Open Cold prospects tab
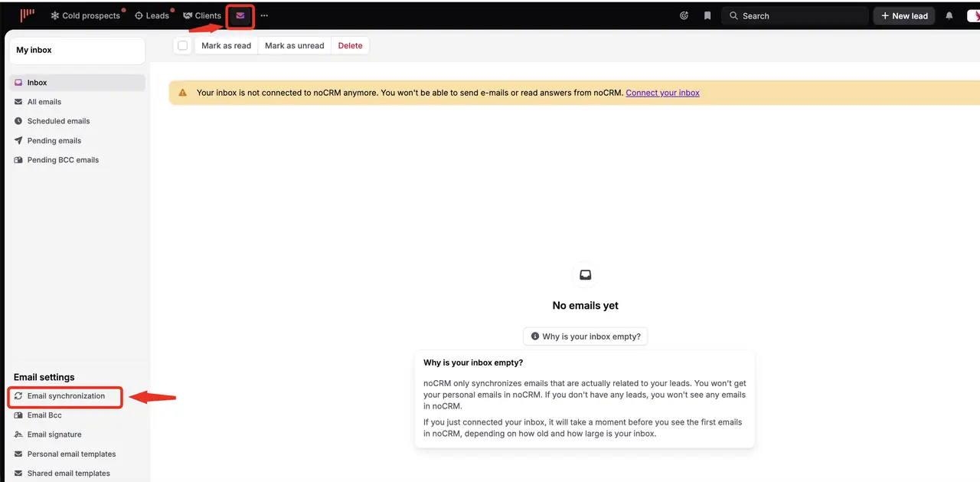Screen dimensions: 980x482 pos(86,15)
